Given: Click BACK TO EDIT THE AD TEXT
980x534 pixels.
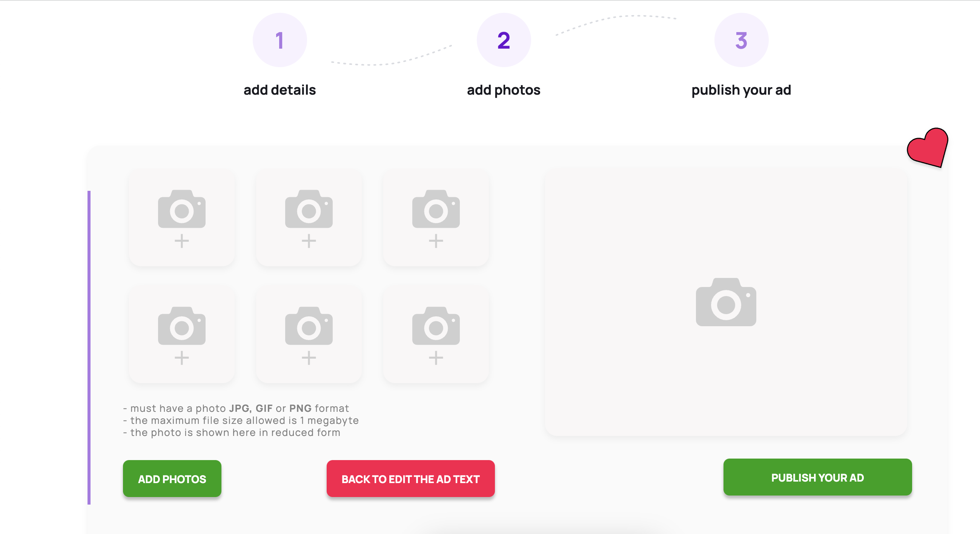Looking at the screenshot, I should click(410, 479).
